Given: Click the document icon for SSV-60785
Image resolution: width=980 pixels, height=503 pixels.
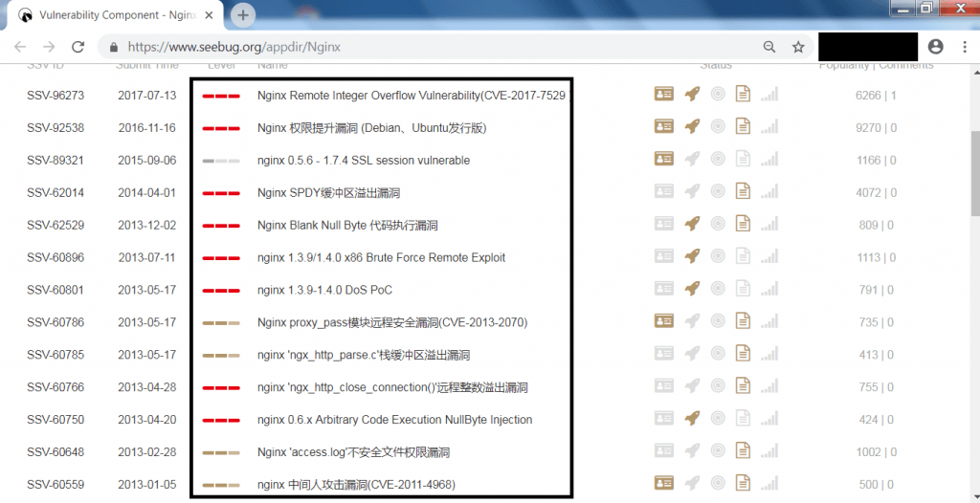Looking at the screenshot, I should coord(742,354).
